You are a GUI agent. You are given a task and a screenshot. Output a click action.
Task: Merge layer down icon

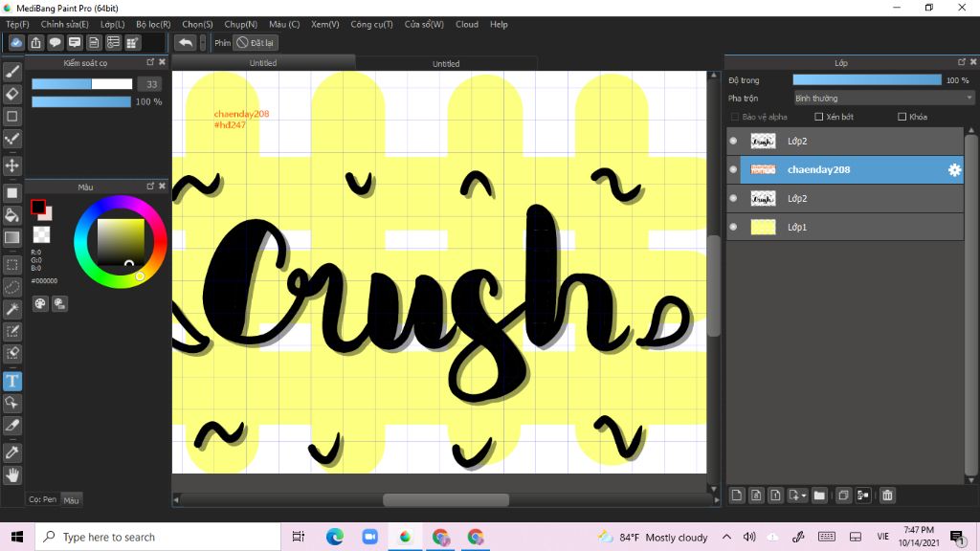coord(863,496)
